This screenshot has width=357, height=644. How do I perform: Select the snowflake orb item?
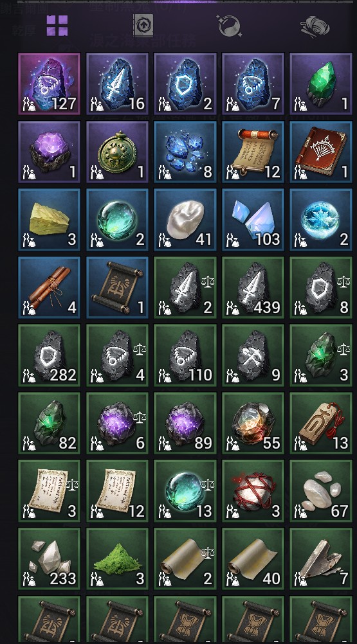pos(321,220)
